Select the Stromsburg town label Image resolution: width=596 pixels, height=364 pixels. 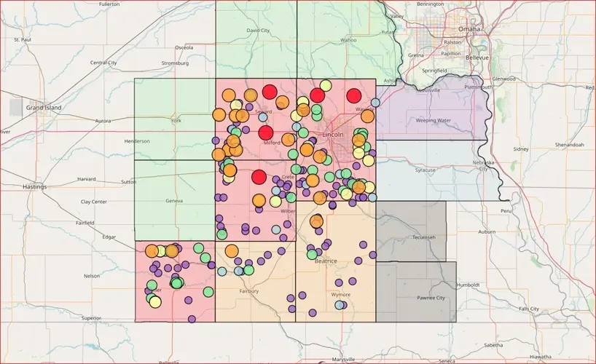coord(175,63)
